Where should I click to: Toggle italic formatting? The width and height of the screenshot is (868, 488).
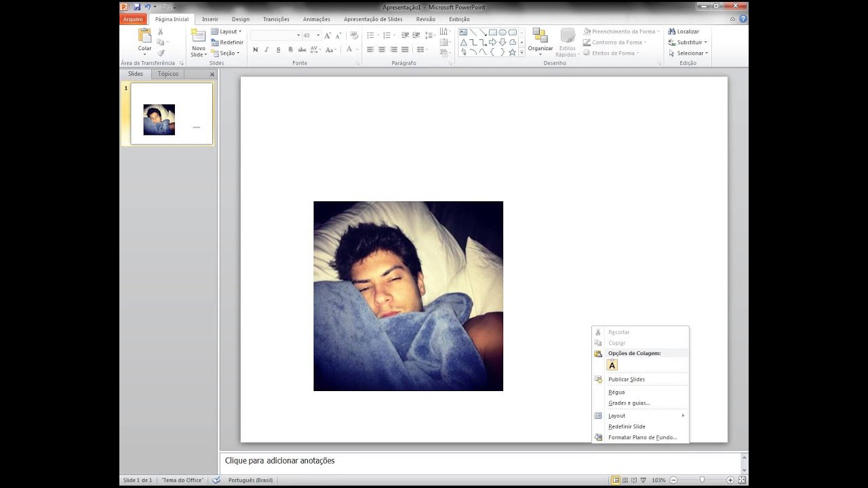coord(267,49)
